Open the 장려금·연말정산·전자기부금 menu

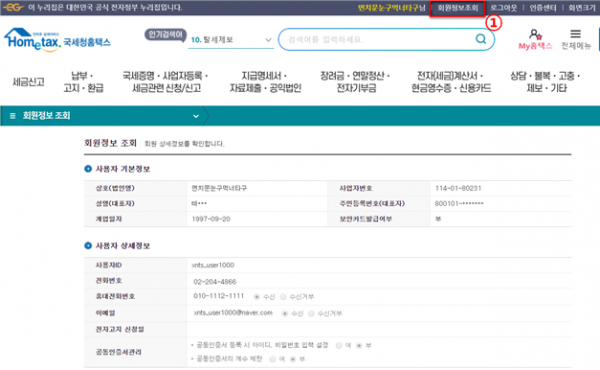click(x=355, y=82)
